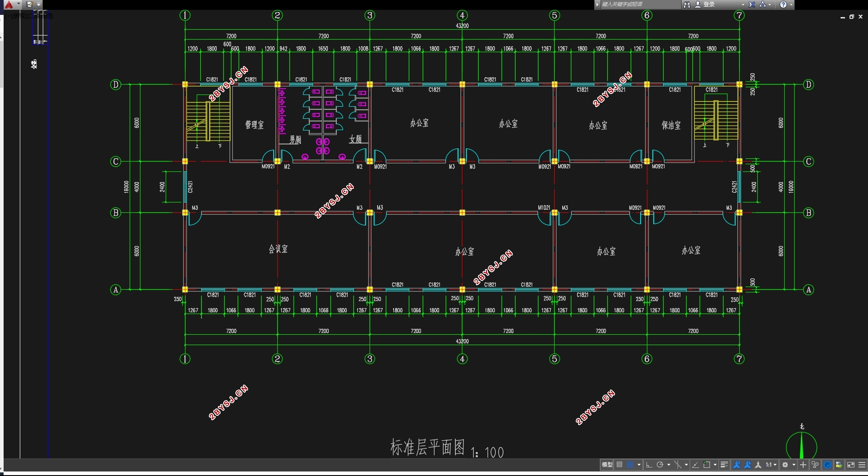This screenshot has height=476, width=868.
Task: Click the workspace switching gear icon
Action: (785, 465)
